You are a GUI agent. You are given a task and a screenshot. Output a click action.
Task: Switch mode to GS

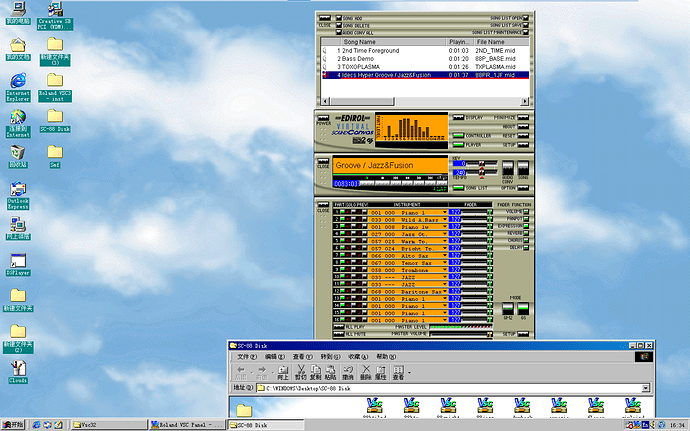coord(523,308)
